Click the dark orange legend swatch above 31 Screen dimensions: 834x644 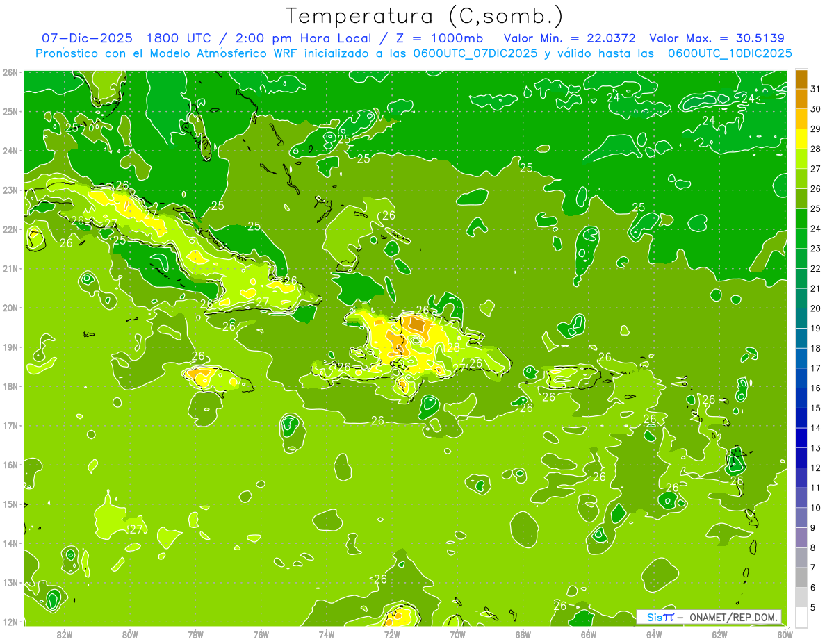coord(801,79)
